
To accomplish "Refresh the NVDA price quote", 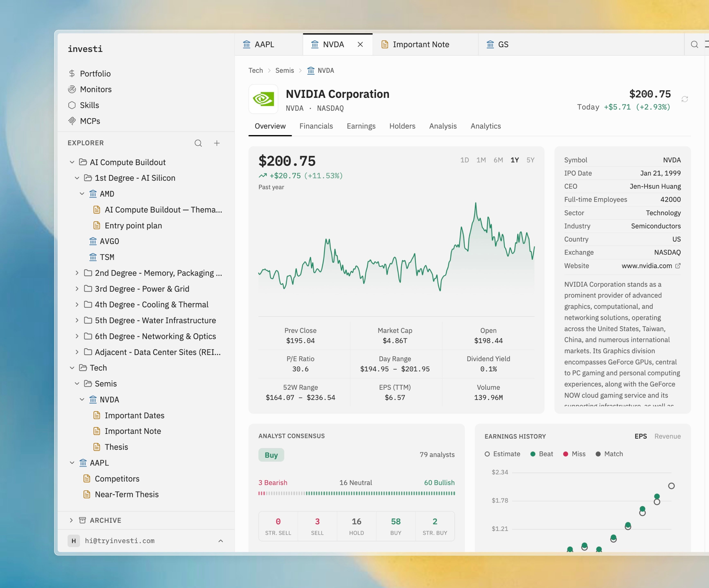I will click(685, 99).
